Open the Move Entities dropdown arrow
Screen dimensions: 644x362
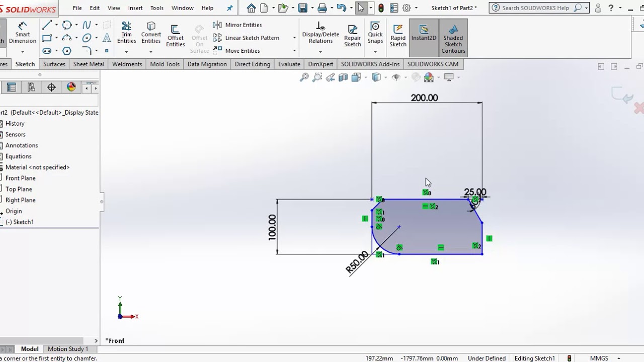coord(294,51)
